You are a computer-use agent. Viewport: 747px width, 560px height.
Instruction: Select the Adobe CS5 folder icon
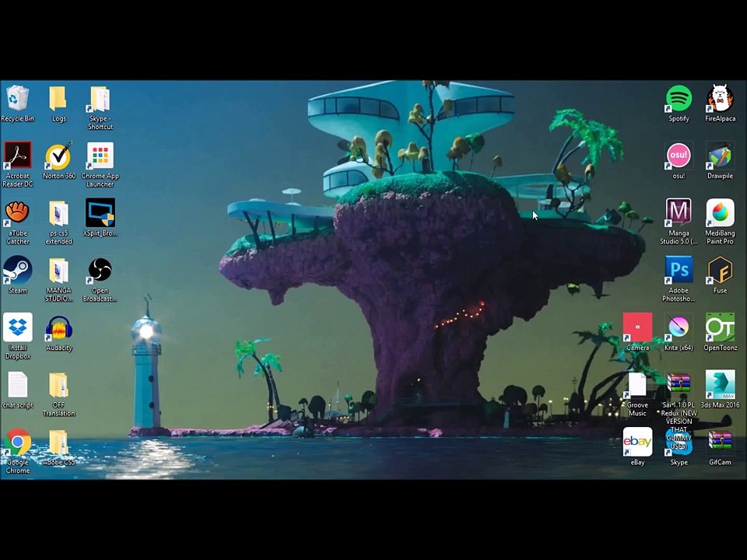(x=58, y=443)
